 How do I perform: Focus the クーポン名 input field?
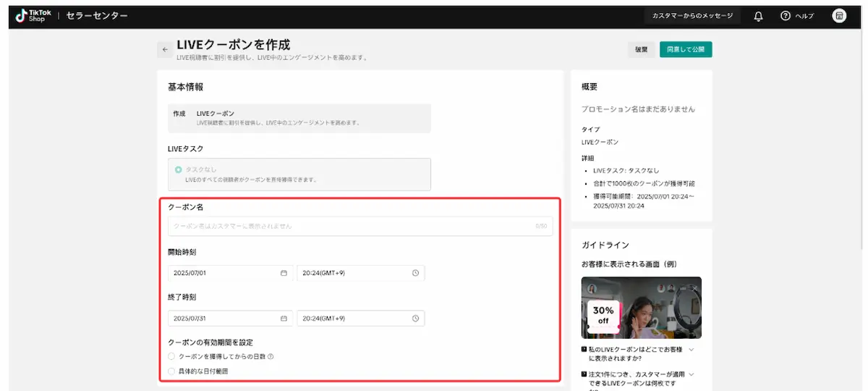click(x=360, y=226)
